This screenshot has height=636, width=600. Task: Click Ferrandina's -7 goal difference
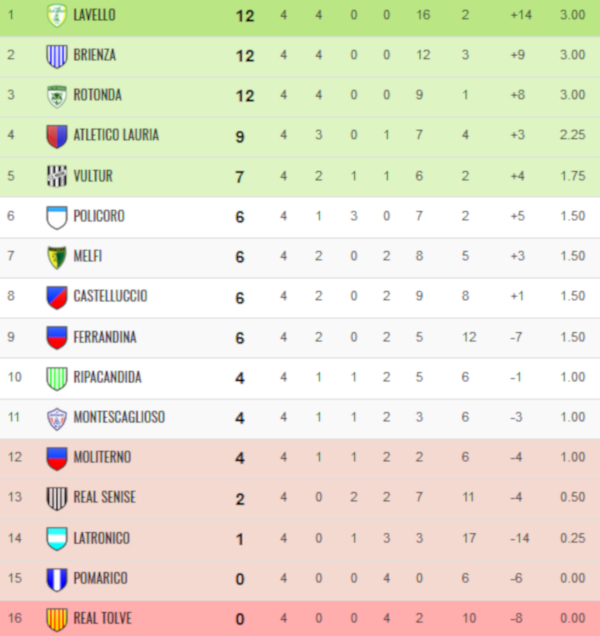click(516, 337)
